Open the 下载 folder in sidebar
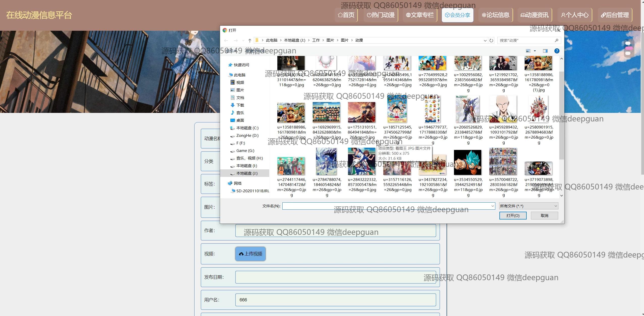This screenshot has width=644, height=316. point(240,105)
